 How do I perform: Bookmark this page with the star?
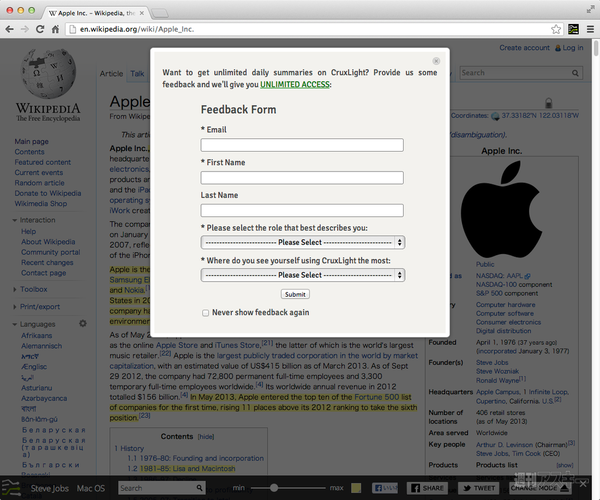click(x=556, y=29)
